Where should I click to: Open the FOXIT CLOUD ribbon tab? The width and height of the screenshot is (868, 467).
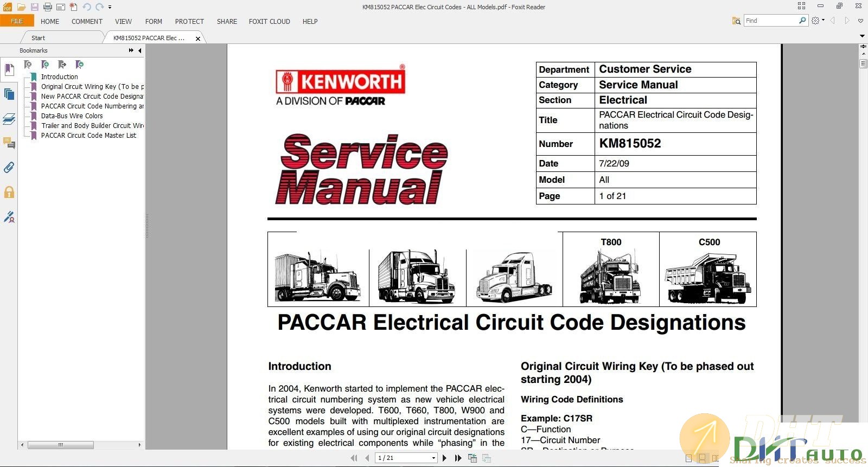coord(270,22)
